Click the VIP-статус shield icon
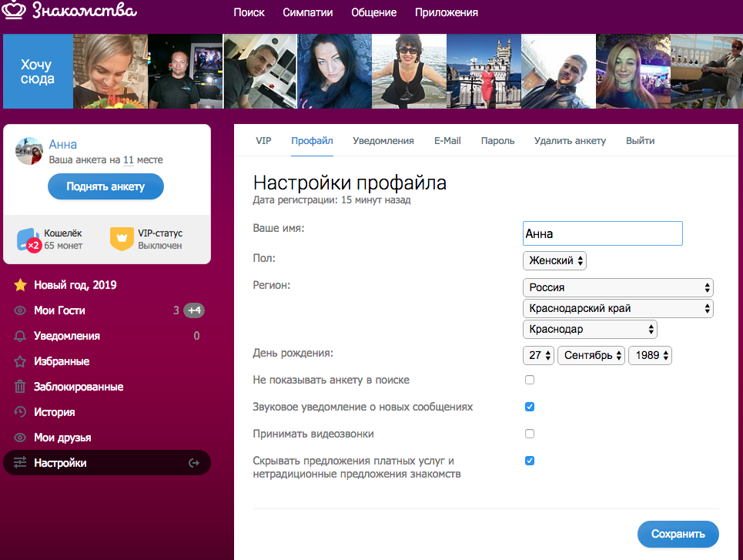743x560 pixels. point(122,239)
